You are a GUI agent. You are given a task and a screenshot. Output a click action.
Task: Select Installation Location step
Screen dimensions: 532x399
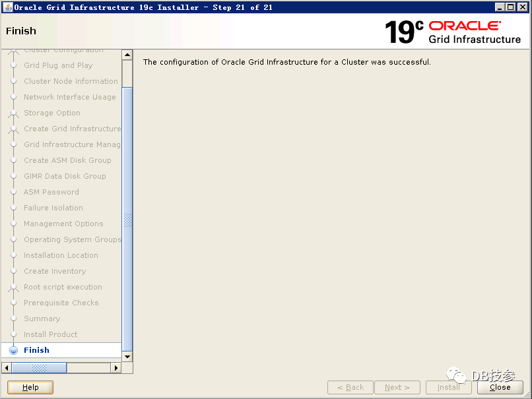(61, 255)
